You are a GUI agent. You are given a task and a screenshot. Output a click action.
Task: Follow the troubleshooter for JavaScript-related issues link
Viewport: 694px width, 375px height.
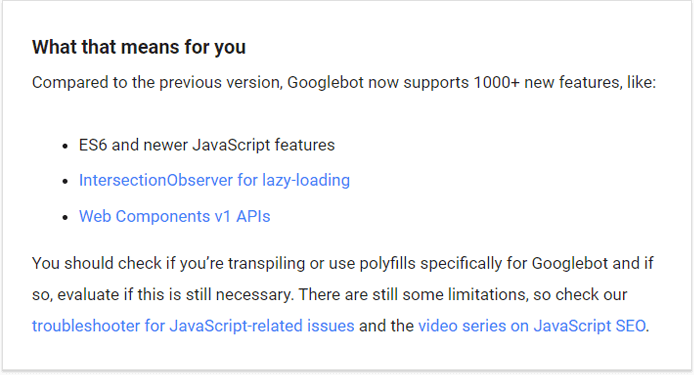coord(193,326)
